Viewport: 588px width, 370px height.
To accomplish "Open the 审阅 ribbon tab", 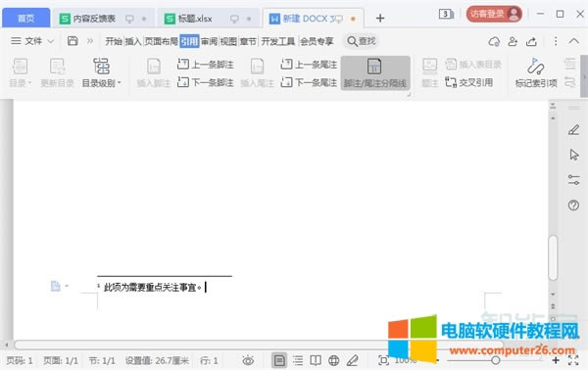I will coord(209,41).
